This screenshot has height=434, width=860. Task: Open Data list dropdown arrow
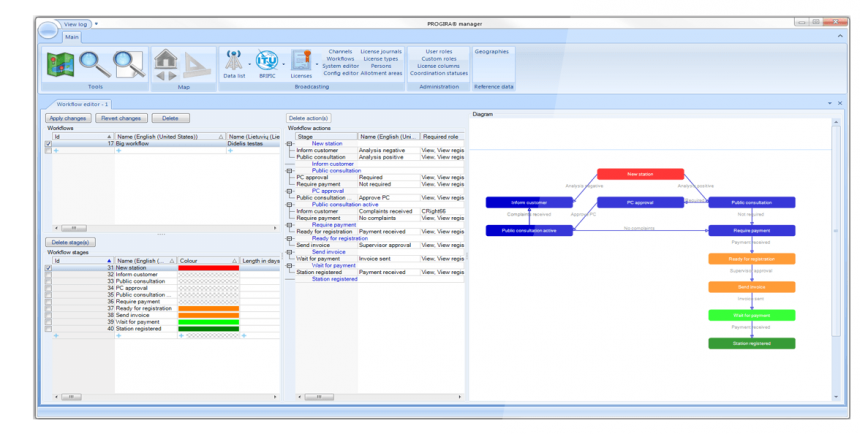250,65
